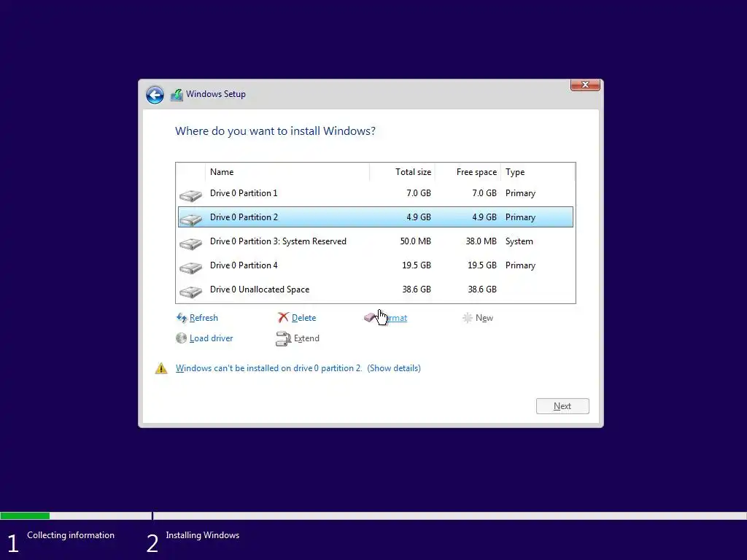Viewport: 747px width, 560px height.
Task: Click the page heading about installing Windows
Action: point(275,131)
